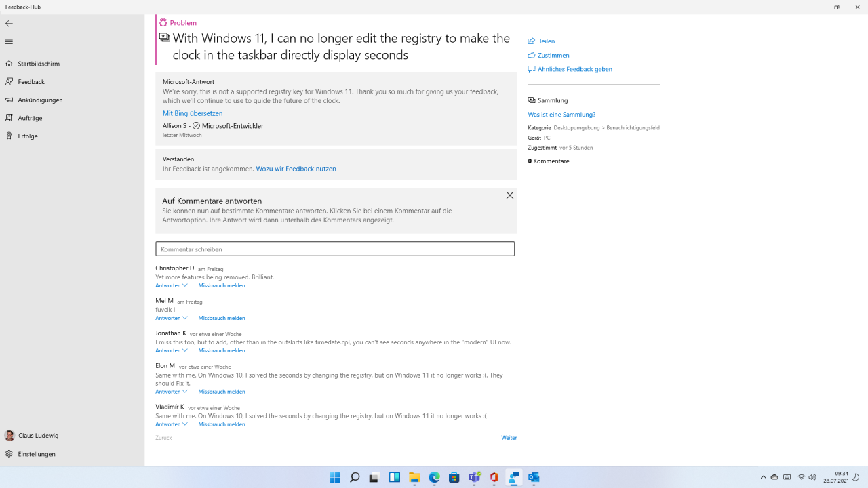Expand Antworten under Vladimír K's comment
Screen dimensions: 868x488
click(x=172, y=424)
